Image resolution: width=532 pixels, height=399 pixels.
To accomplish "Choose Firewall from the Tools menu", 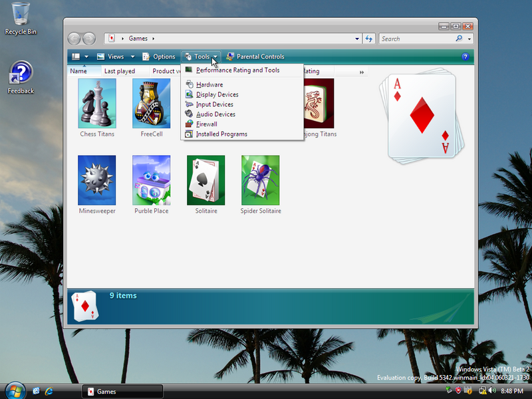I will tap(242, 124).
